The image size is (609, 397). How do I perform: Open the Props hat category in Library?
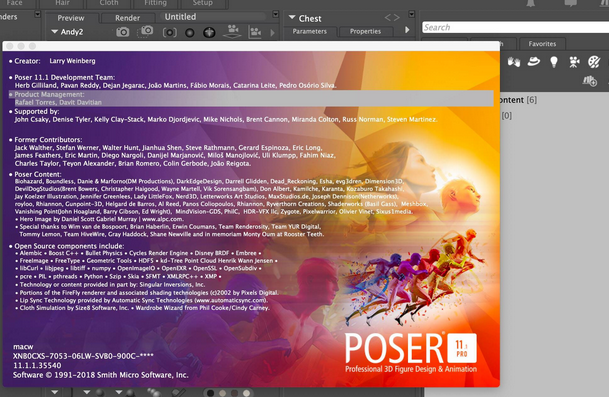(534, 61)
